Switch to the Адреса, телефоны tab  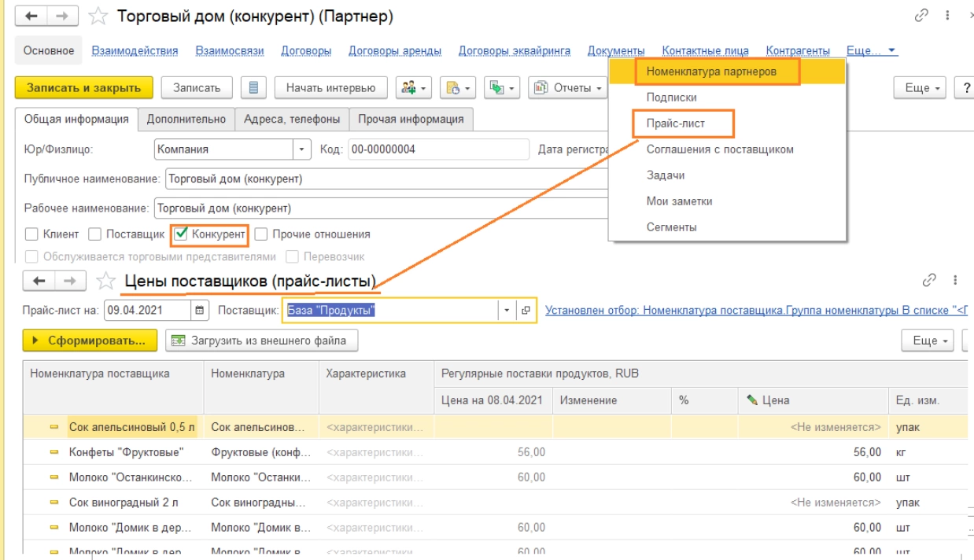point(292,120)
